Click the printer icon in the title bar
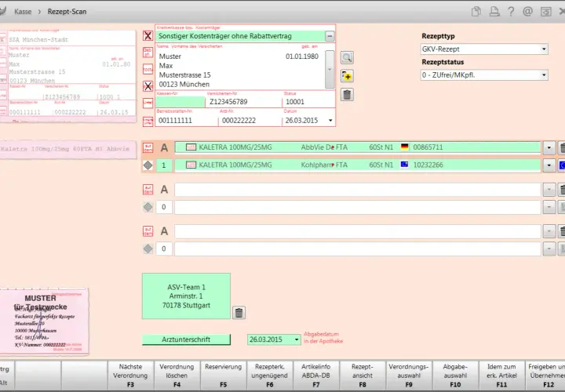Viewport: 565px width, 392px height. (x=494, y=12)
